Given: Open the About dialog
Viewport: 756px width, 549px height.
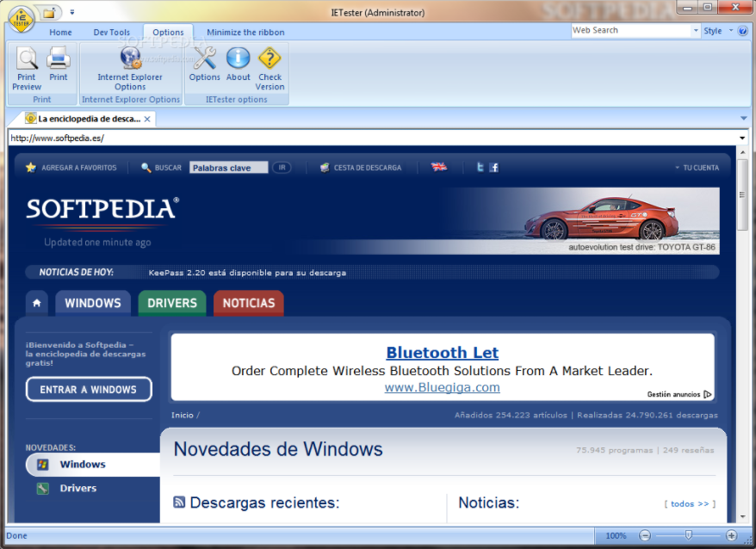Looking at the screenshot, I should (239, 64).
